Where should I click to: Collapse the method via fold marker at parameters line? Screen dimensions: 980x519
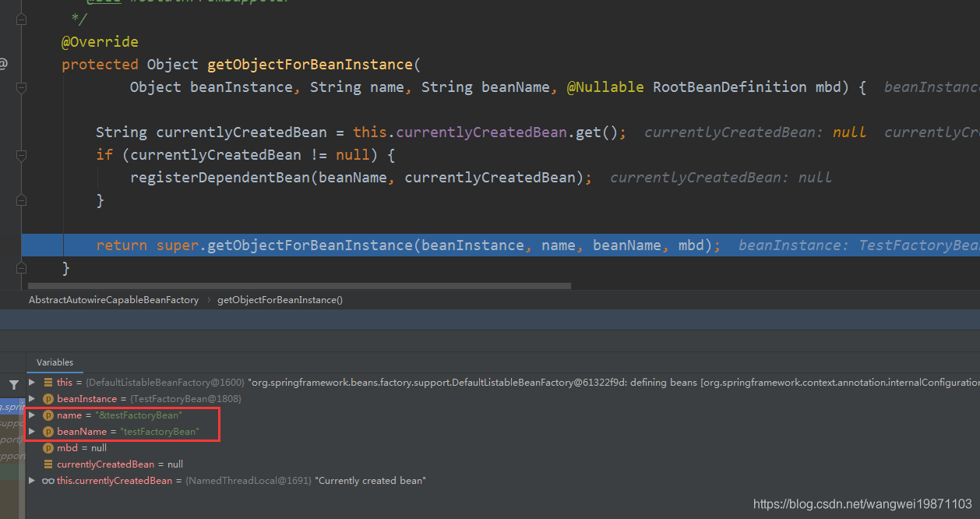click(21, 87)
